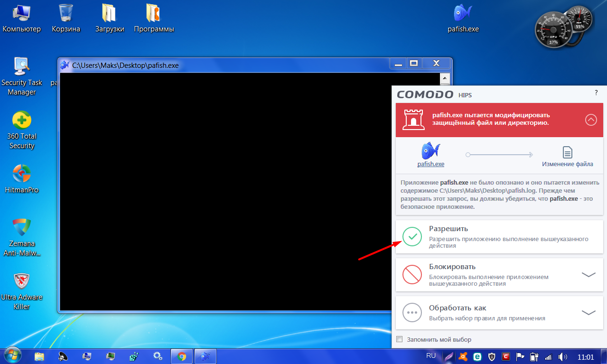Minimize the pafish.exe console window

(x=399, y=63)
